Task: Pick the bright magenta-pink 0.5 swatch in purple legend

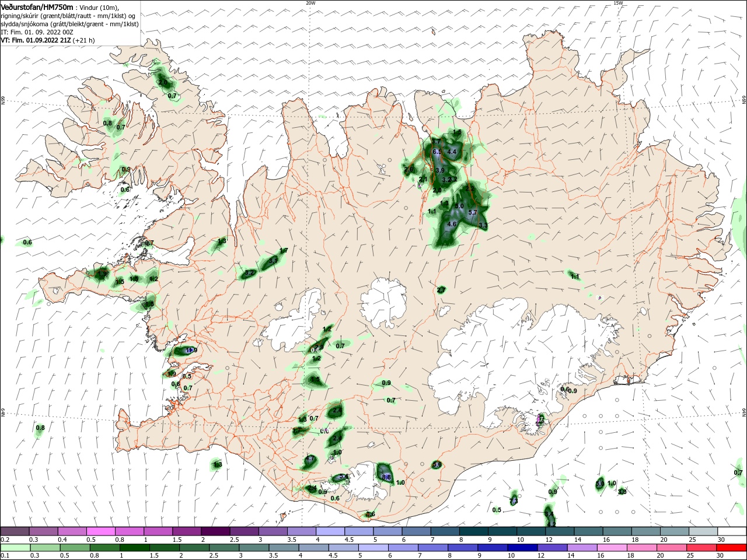Action: click(x=100, y=531)
